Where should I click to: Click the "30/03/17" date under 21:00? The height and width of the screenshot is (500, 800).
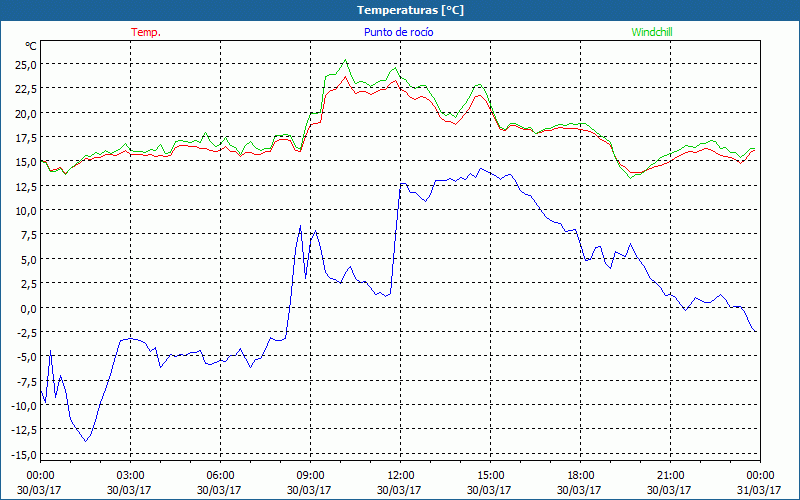pos(669,490)
